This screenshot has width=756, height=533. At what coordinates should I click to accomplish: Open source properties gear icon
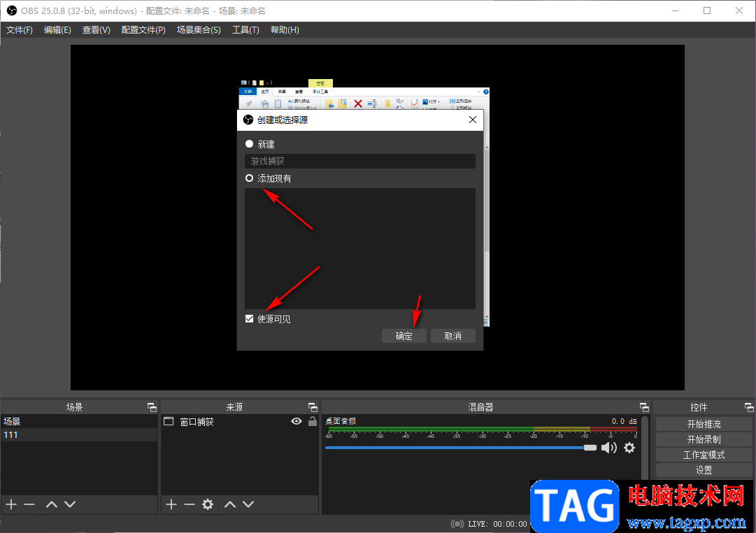[208, 504]
